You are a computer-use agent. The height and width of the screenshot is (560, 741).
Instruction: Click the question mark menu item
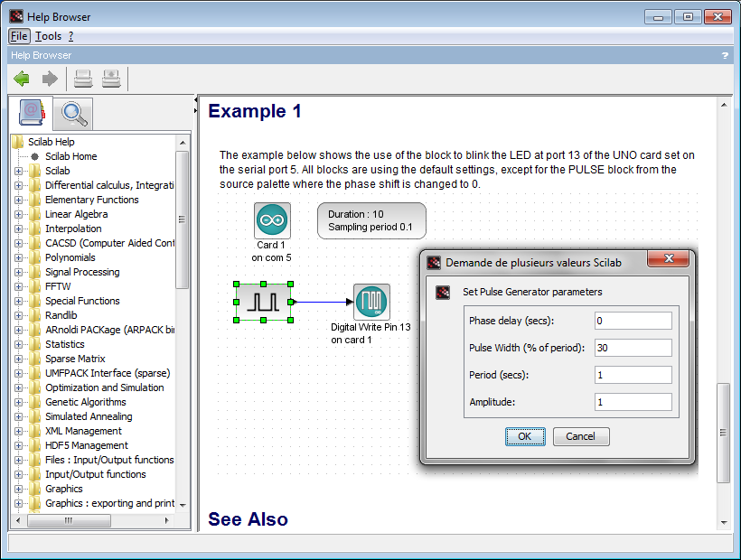pos(70,36)
